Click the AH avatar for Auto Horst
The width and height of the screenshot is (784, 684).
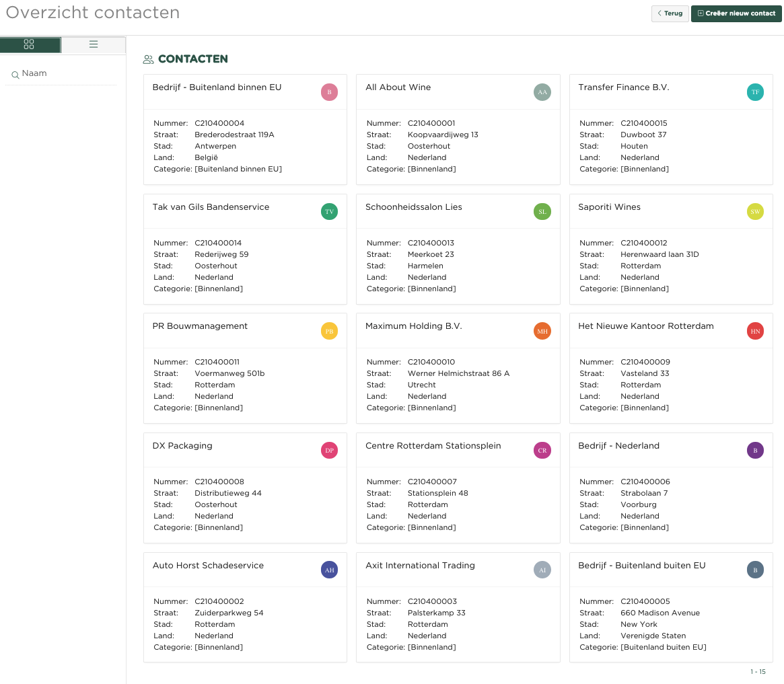329,570
